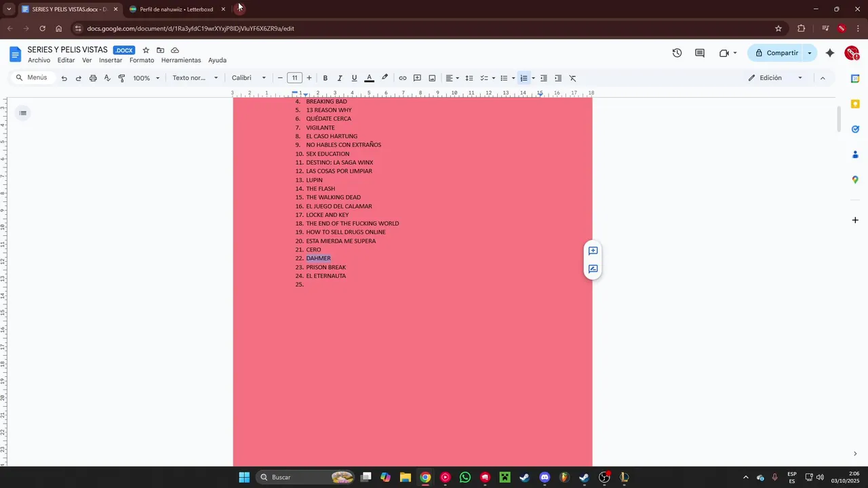Screen dimensions: 868x488
Task: Clear formatting with crossed T icon
Action: pyautogui.click(x=572, y=78)
